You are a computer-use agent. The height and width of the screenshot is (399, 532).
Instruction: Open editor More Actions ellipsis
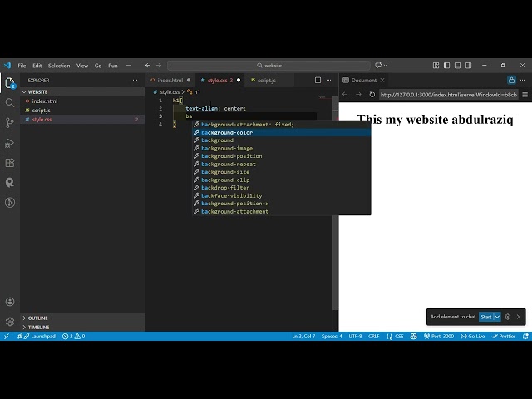pyautogui.click(x=329, y=80)
